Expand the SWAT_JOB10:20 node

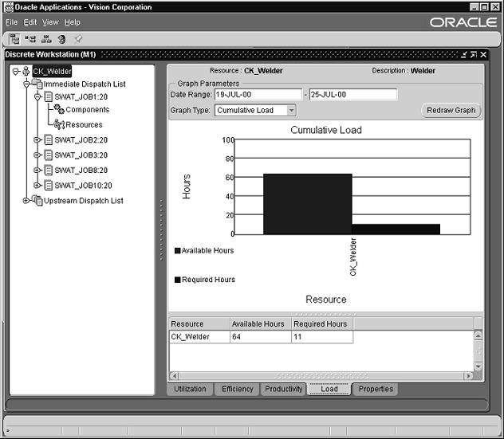tap(37, 186)
